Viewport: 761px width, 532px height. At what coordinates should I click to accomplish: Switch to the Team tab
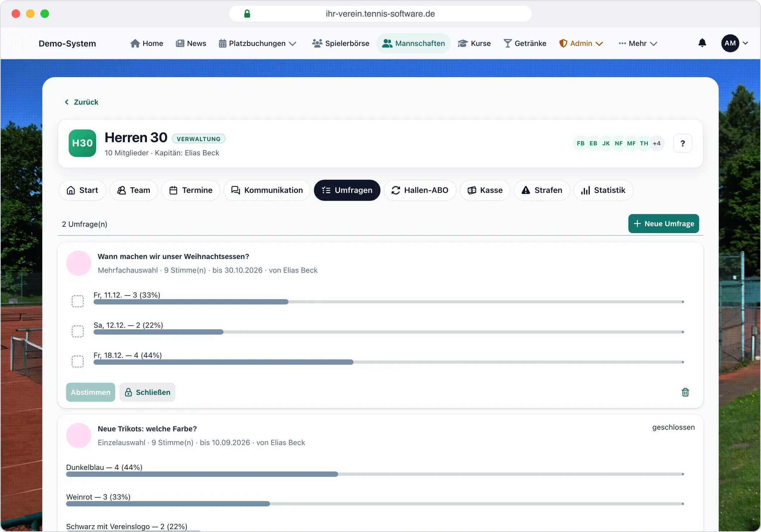point(134,190)
